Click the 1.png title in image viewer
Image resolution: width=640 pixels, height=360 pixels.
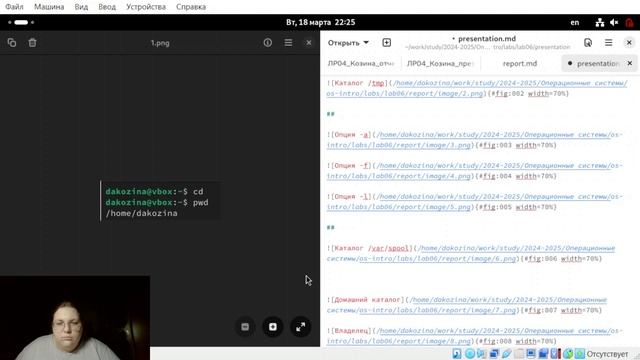160,43
